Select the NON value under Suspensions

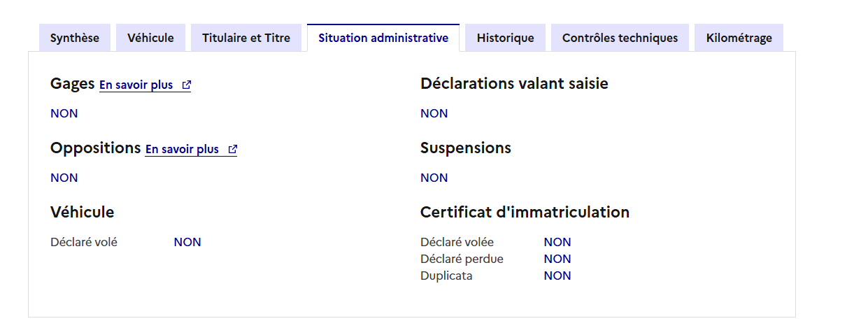point(434,178)
